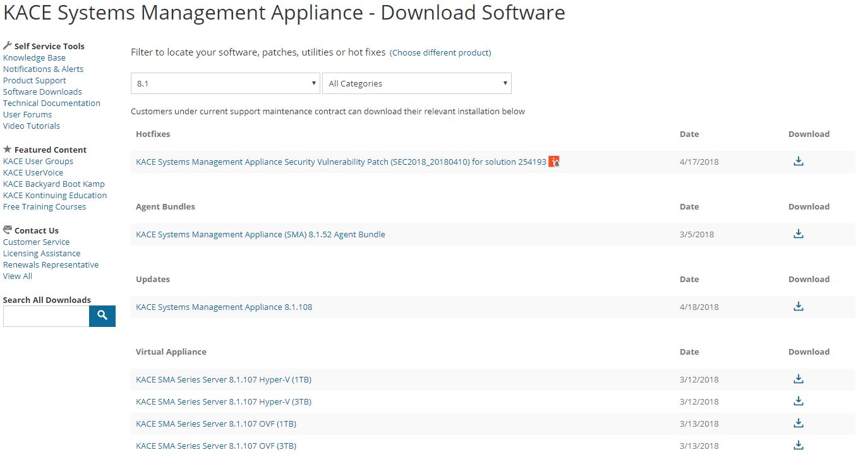Click the Featured Content heading

[x=51, y=150]
